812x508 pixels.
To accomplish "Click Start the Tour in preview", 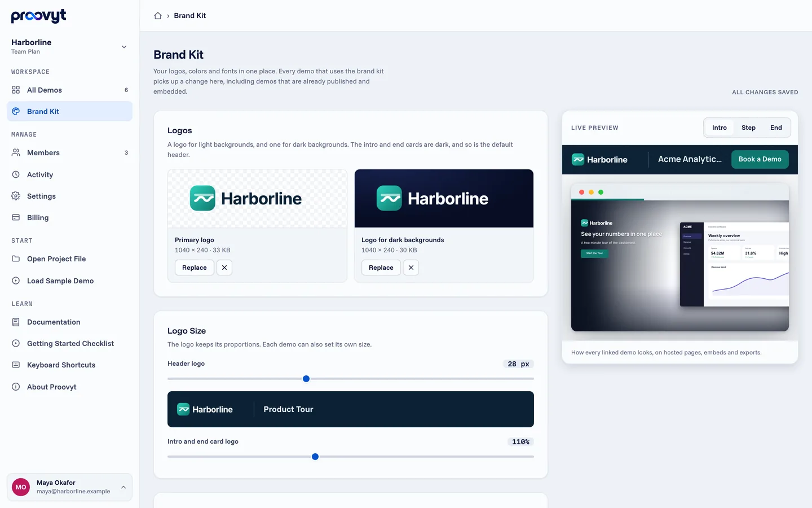I will pyautogui.click(x=594, y=253).
